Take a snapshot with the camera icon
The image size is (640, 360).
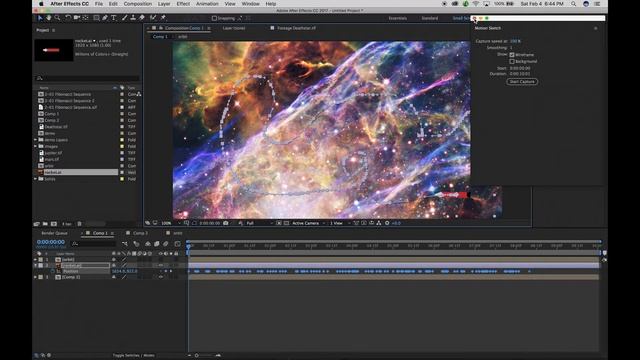click(x=226, y=223)
